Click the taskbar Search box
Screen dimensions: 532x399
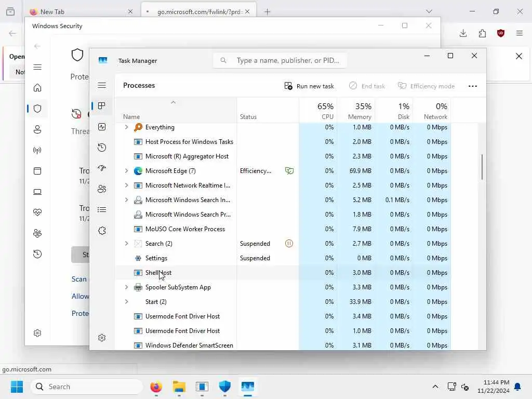click(87, 387)
